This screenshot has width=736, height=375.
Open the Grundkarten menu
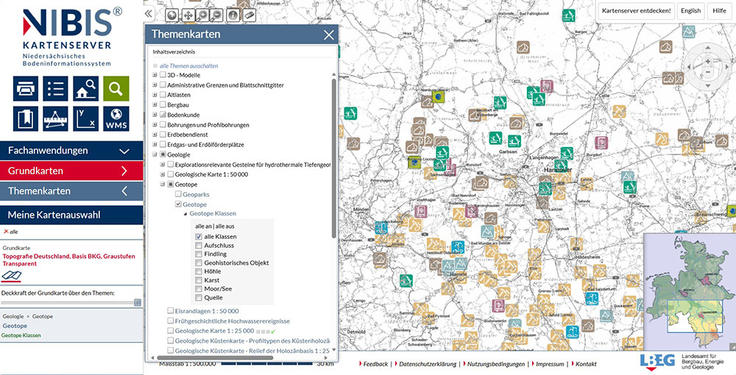(71, 171)
